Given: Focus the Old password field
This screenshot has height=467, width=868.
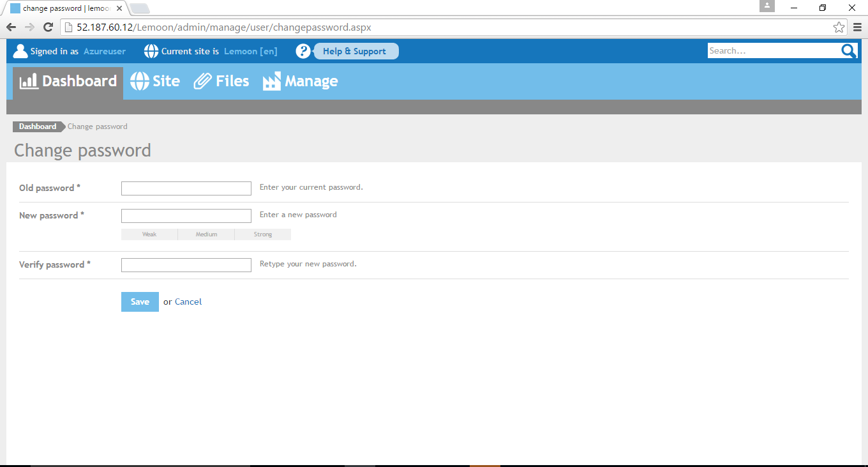Looking at the screenshot, I should click(186, 188).
